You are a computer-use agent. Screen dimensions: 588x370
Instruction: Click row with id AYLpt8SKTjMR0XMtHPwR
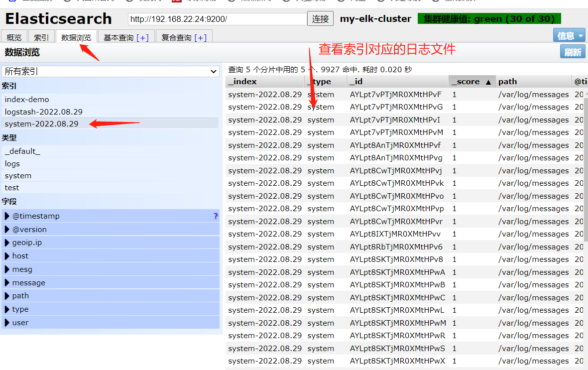click(x=405, y=336)
